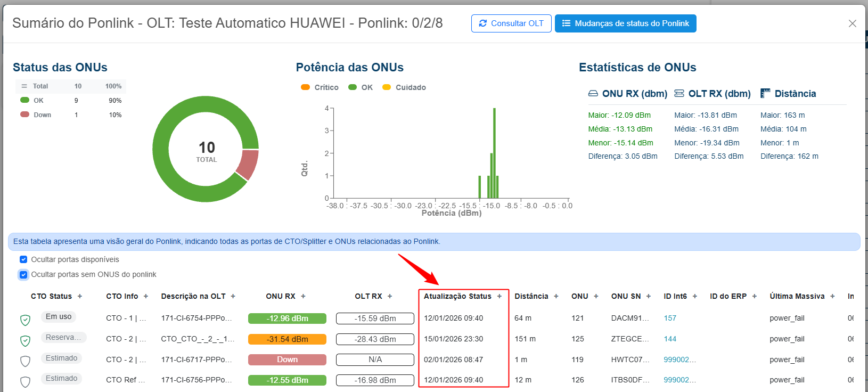
Task: Expand the CTO Info column options
Action: (146, 297)
